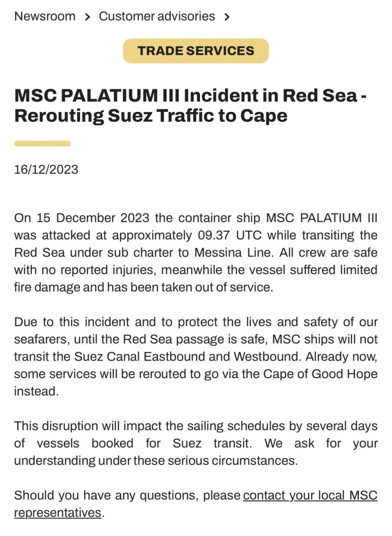Viewport: 392px width, 536px height.
Task: Click the words Messina Line in first paragraph
Action: pos(234,253)
